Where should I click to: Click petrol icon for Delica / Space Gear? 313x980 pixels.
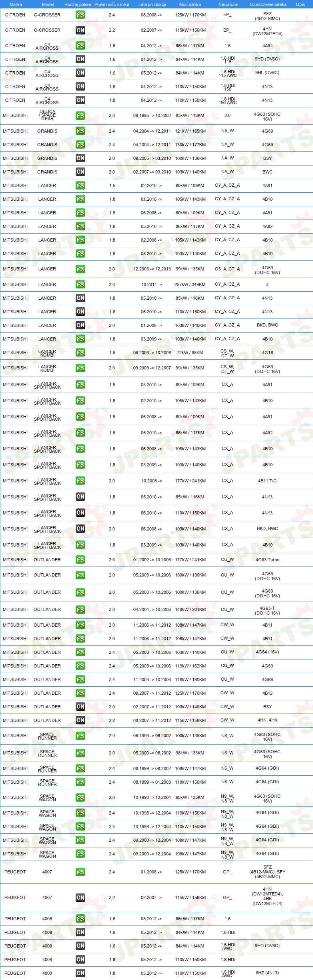tap(80, 115)
